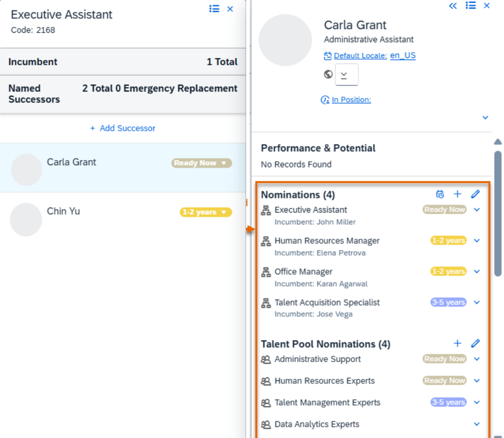504x438 pixels.
Task: Click the history icon next to Nominations
Action: 440,194
